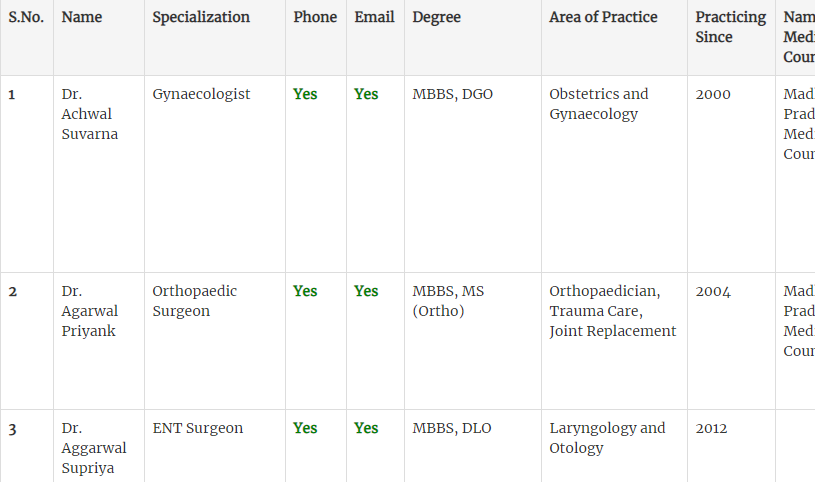This screenshot has height=482, width=829.
Task: Select the MBBS, DLO degree cell
Action: point(452,428)
